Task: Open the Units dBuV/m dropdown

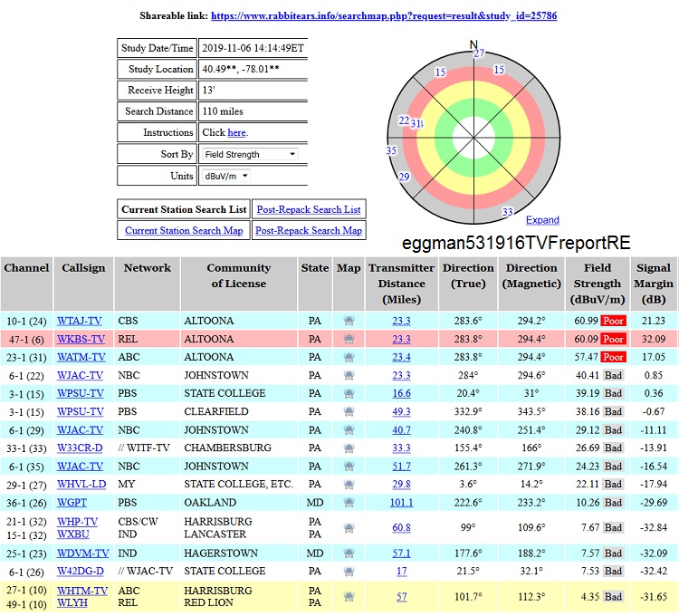Action: coord(226,176)
